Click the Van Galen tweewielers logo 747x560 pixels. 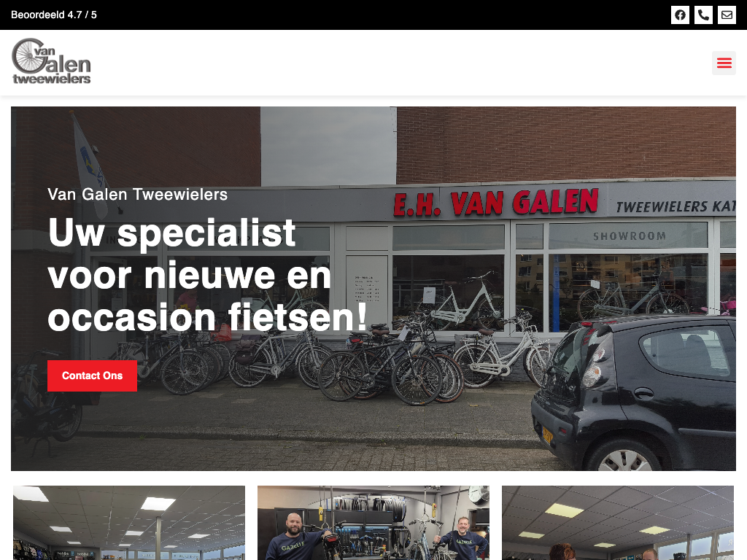[51, 61]
